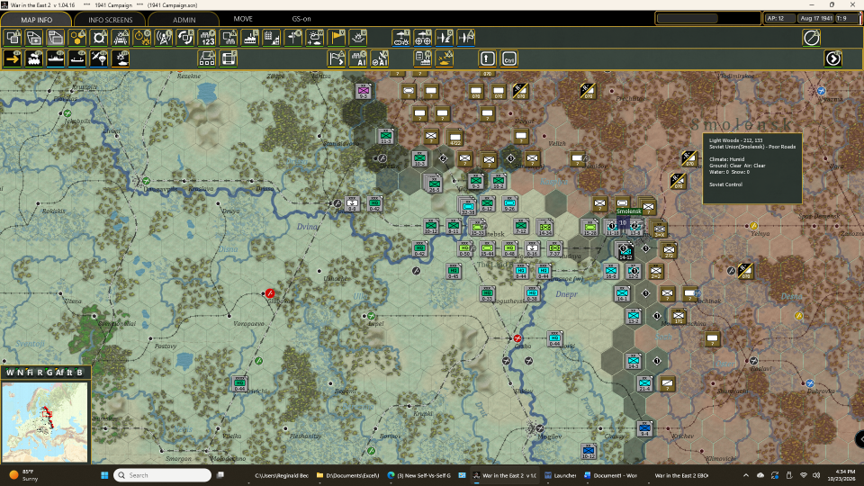Toggle the railroad damage display icon
This screenshot has width=864, height=486.
[x=121, y=37]
